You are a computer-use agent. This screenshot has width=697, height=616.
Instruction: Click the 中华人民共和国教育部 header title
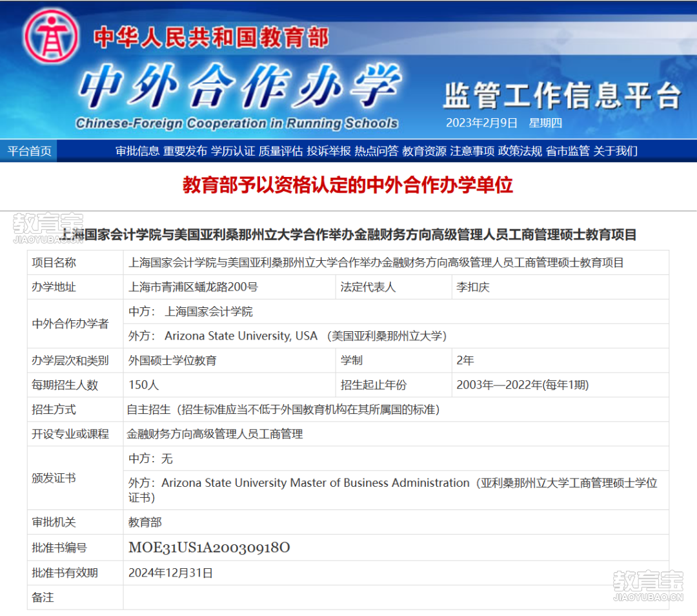211,37
